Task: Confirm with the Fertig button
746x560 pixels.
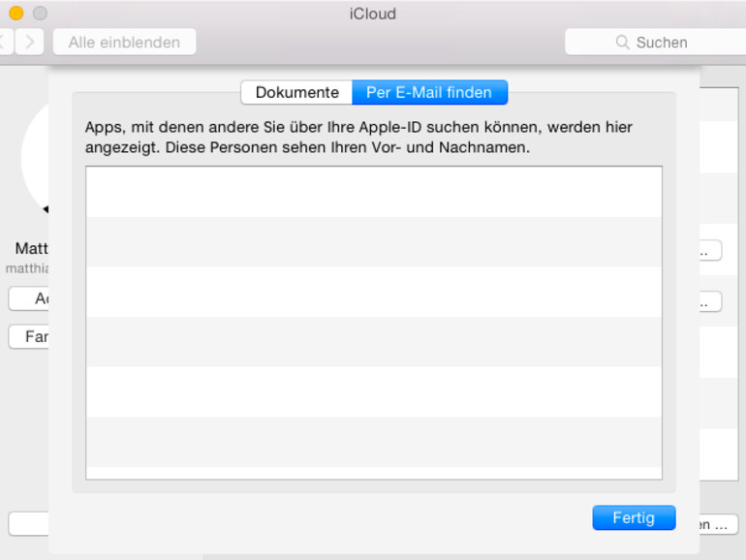Action: tap(634, 518)
